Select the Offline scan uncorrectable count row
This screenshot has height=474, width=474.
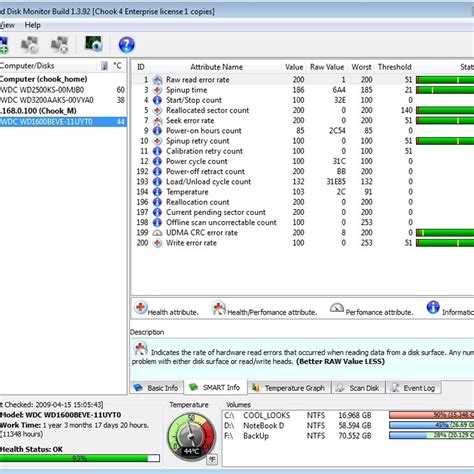click(303, 223)
